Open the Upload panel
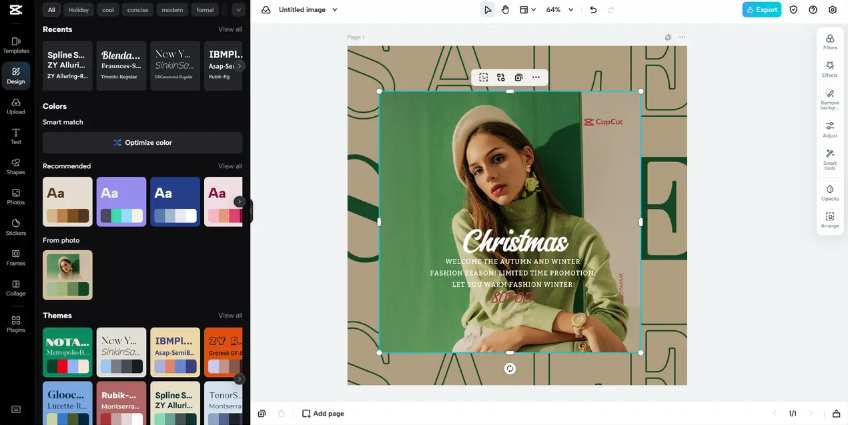 tap(16, 106)
